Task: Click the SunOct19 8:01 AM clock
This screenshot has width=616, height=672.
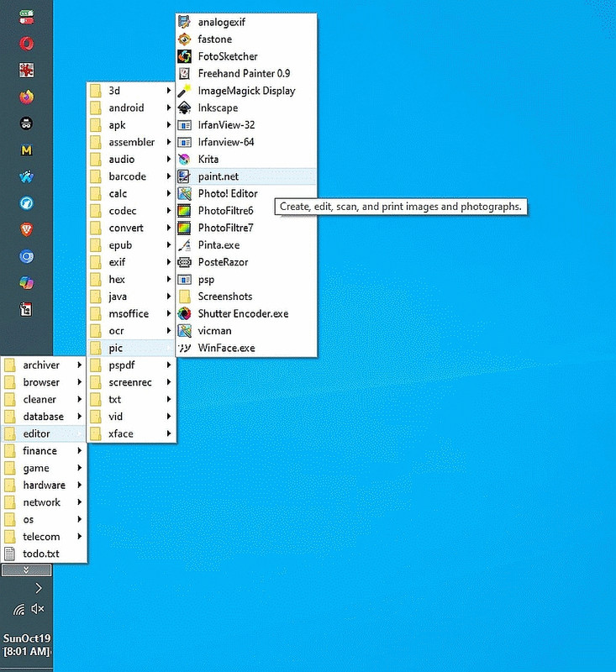Action: pyautogui.click(x=27, y=644)
